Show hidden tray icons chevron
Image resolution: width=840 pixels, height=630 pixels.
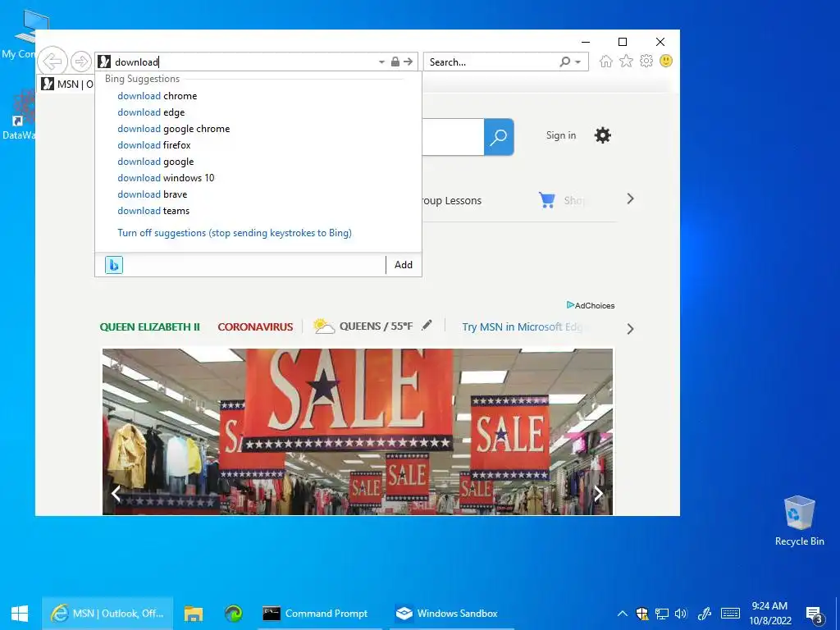click(622, 614)
